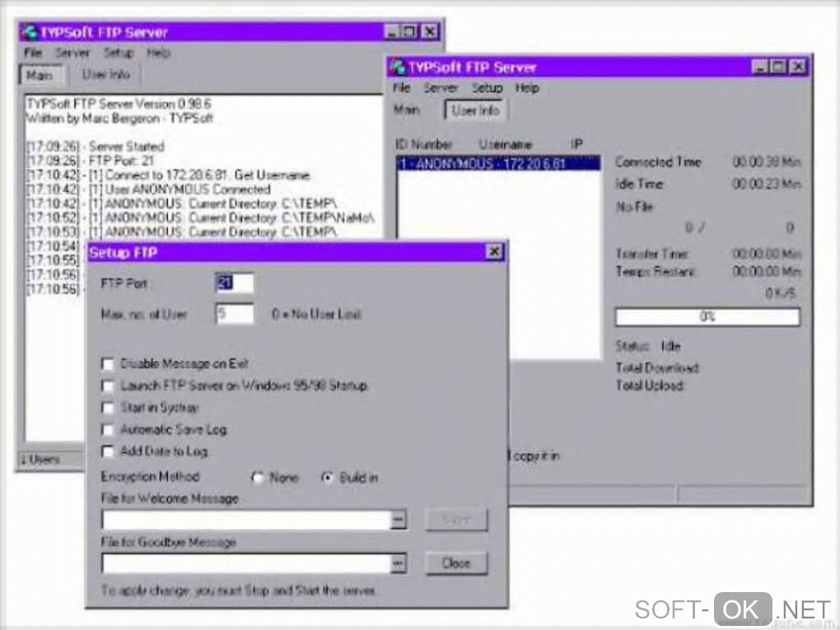Click the Users count in left status bar
The width and height of the screenshot is (840, 630).
click(x=40, y=460)
